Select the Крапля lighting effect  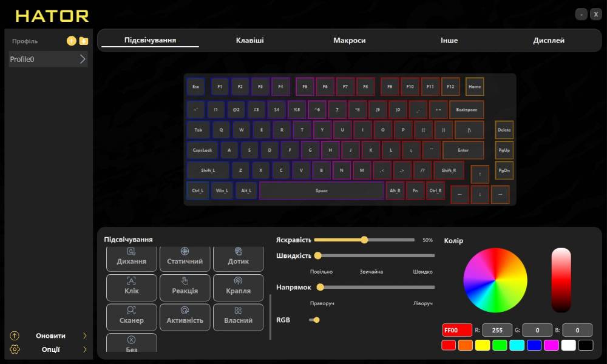[x=238, y=288]
